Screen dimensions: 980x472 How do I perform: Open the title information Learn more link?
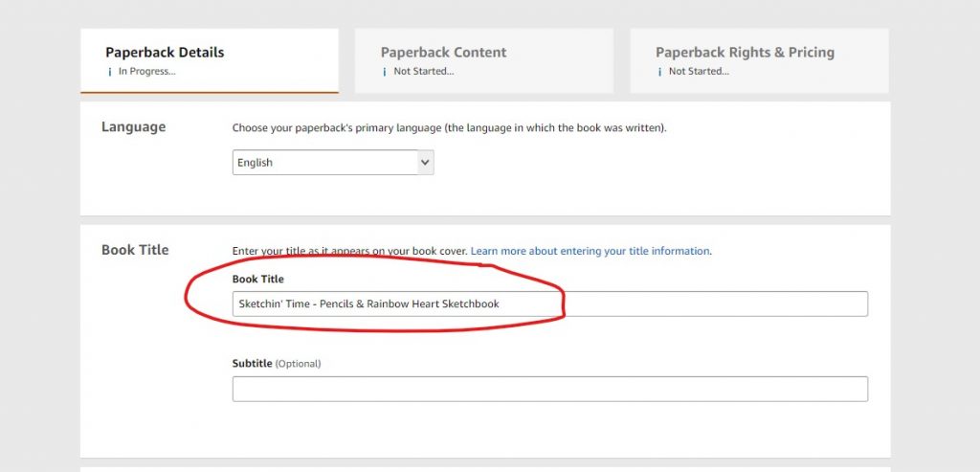click(x=590, y=251)
